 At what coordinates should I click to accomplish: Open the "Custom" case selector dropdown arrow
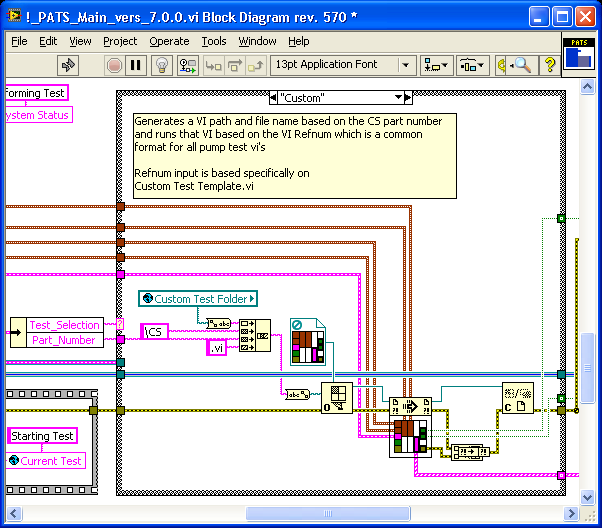tap(397, 97)
